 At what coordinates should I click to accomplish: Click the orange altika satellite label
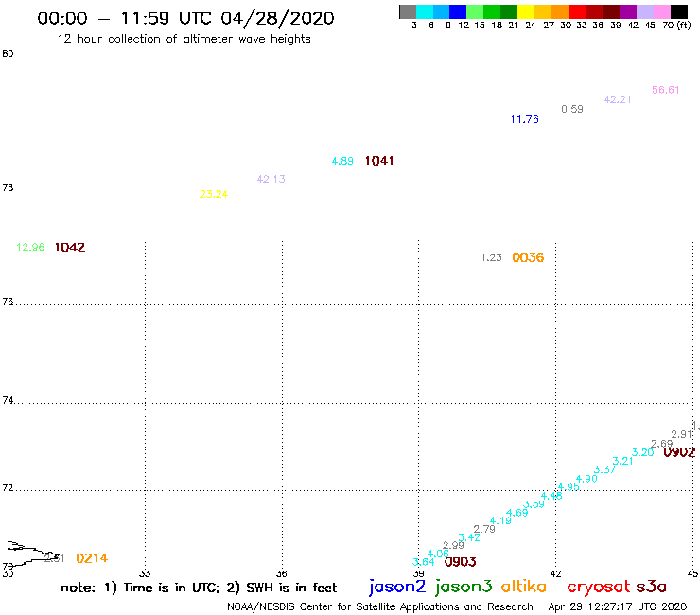(524, 587)
